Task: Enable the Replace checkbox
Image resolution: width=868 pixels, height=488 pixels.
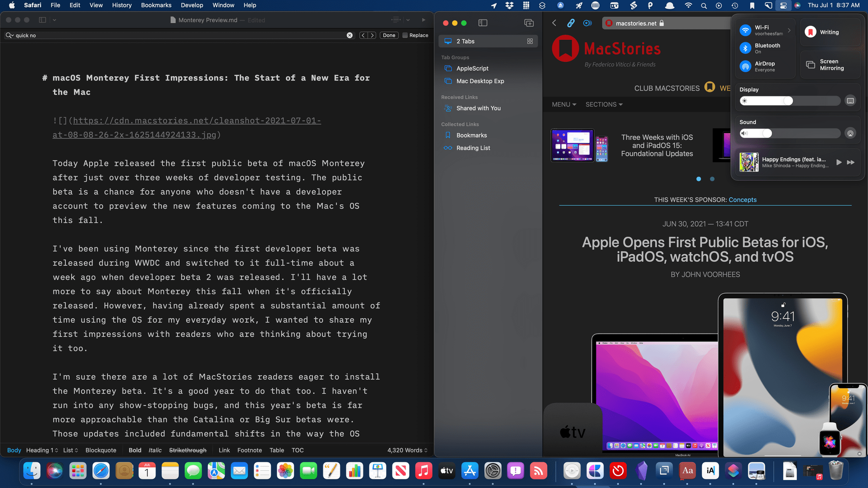Action: [x=405, y=35]
